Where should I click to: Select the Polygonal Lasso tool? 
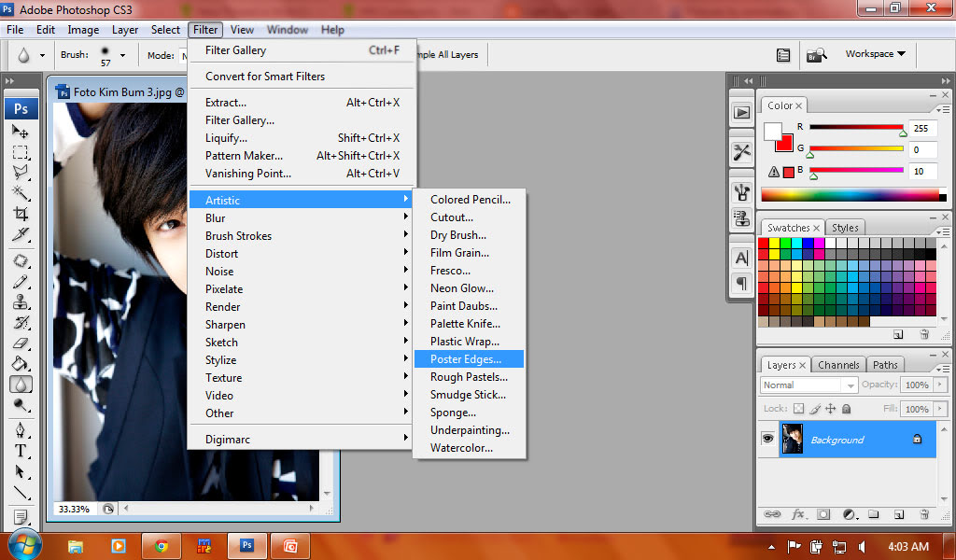tap(21, 173)
